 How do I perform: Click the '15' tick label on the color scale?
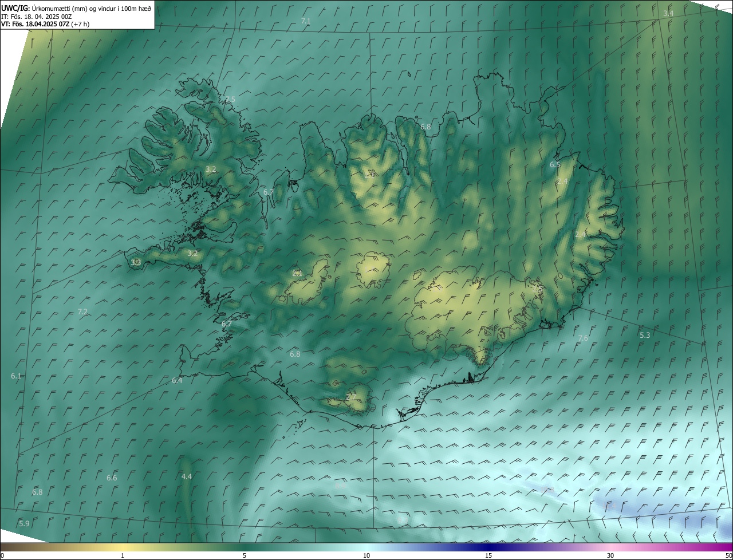point(488,556)
